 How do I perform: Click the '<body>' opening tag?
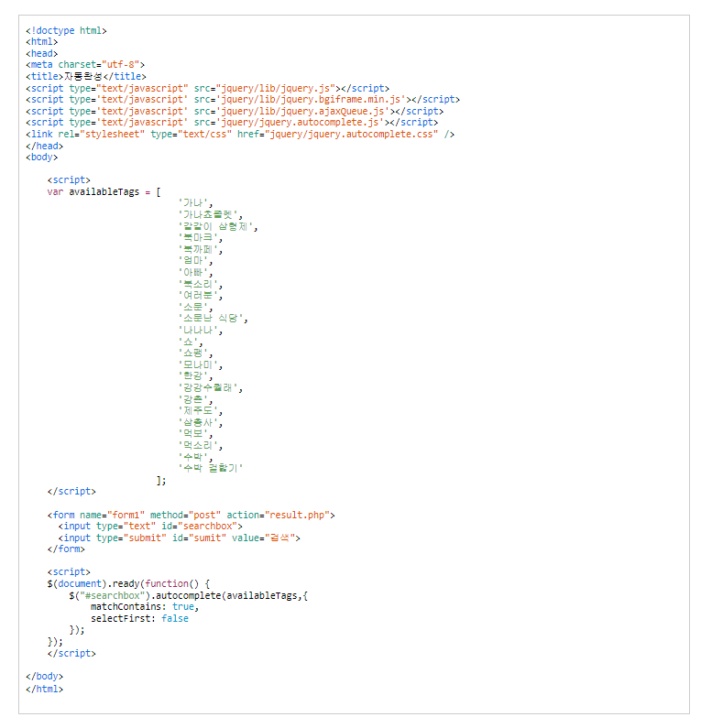pos(42,158)
